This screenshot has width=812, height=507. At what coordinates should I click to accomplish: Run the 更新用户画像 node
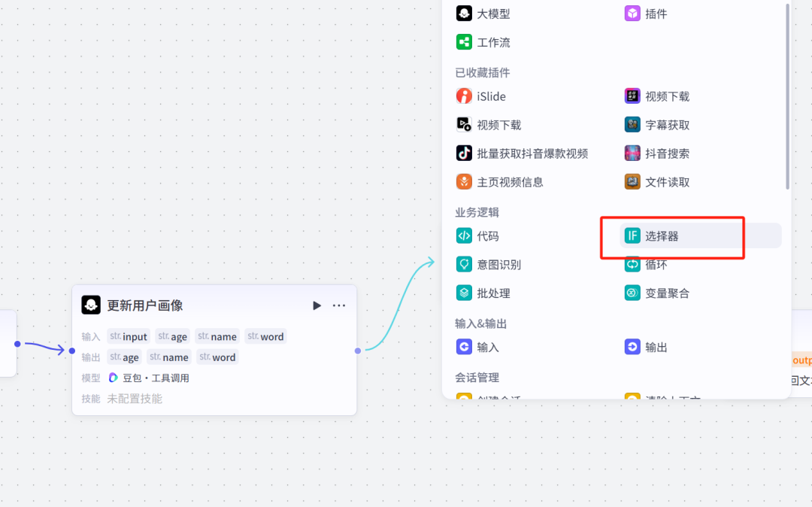(x=317, y=305)
